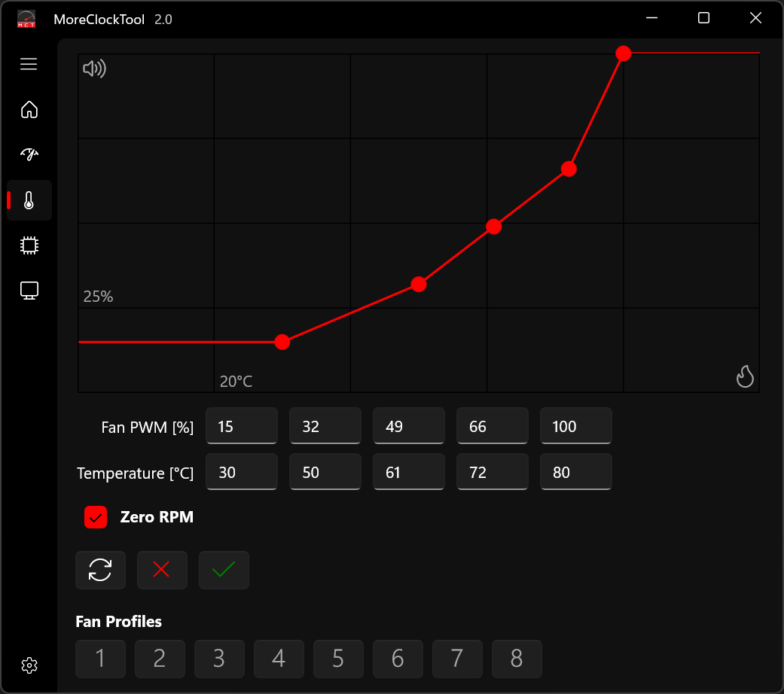Disable the Zero RPM checkbox
Image resolution: width=784 pixels, height=694 pixels.
click(96, 517)
